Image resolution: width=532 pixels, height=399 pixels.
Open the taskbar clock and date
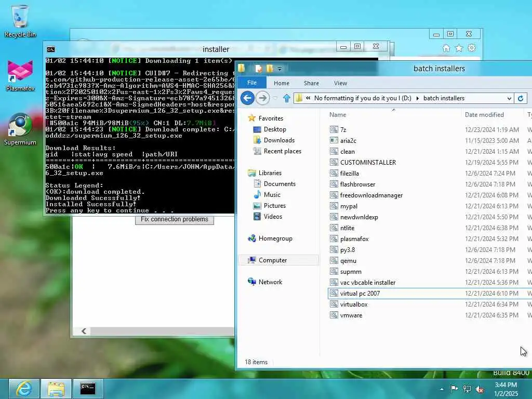506,389
